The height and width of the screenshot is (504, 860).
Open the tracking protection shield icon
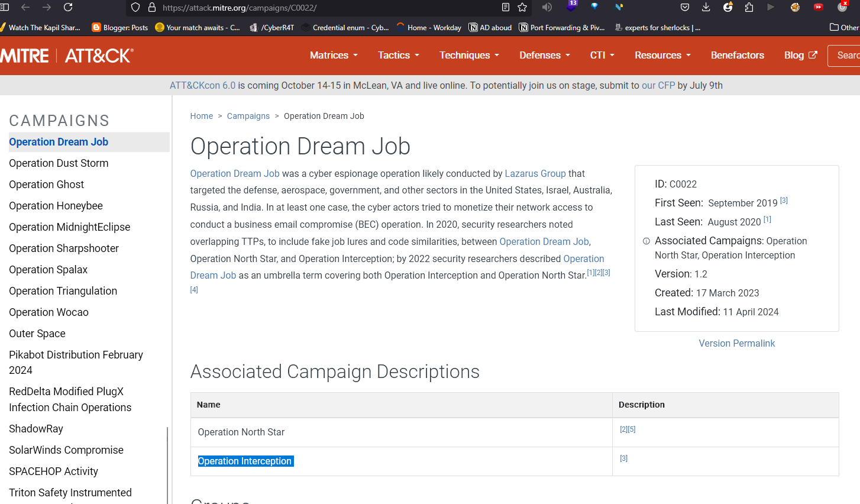click(135, 8)
